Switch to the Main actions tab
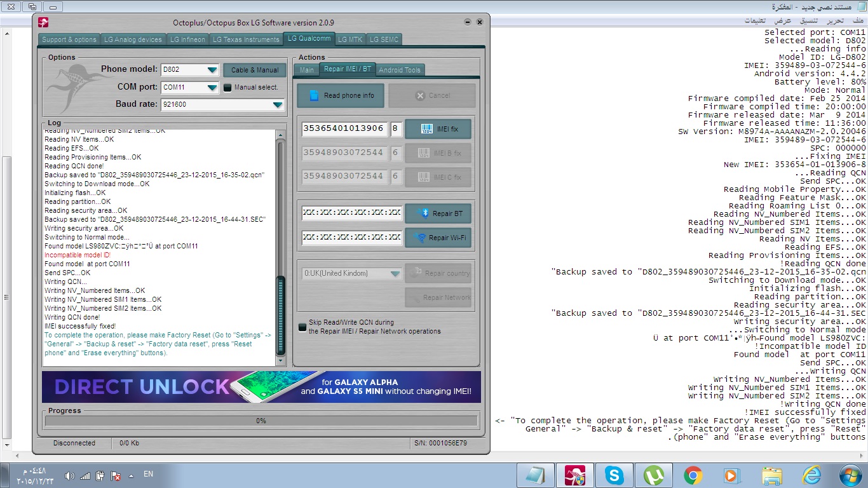The image size is (868, 488). click(x=307, y=70)
